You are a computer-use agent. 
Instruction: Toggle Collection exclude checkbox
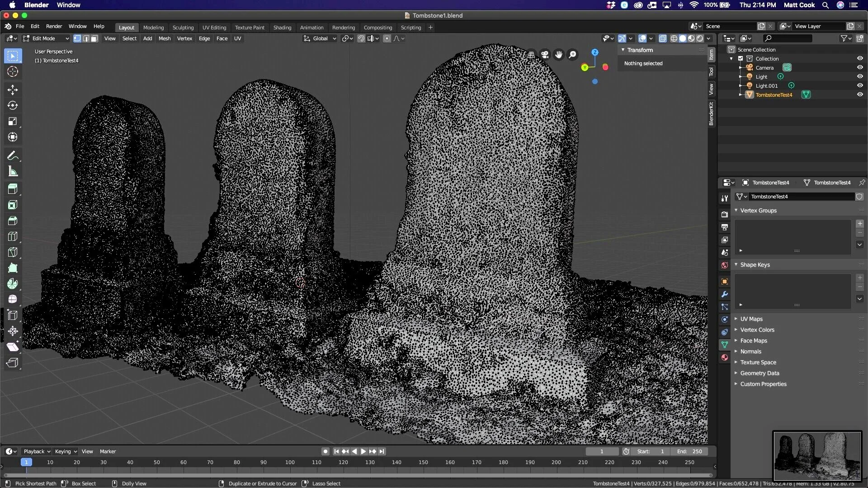point(741,58)
